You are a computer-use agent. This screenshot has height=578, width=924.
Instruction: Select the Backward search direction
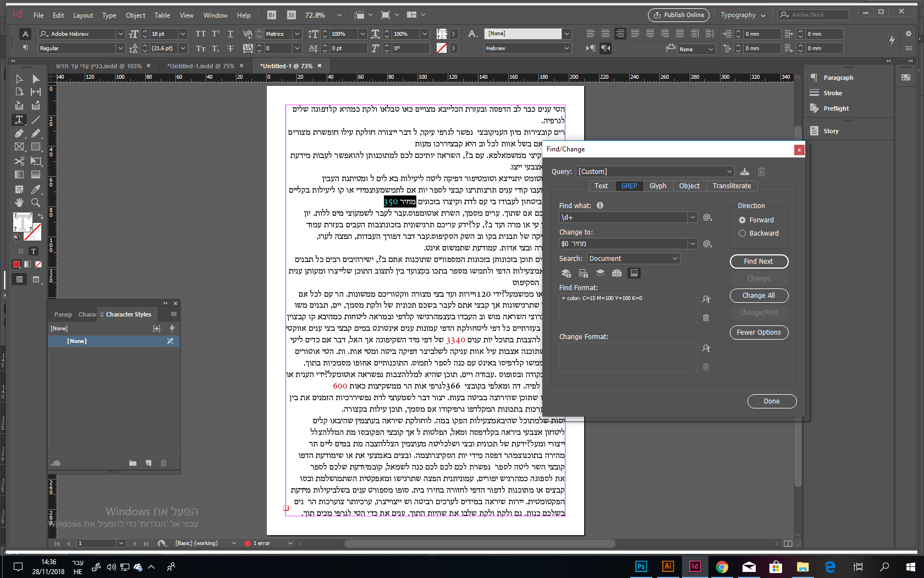pyautogui.click(x=742, y=233)
